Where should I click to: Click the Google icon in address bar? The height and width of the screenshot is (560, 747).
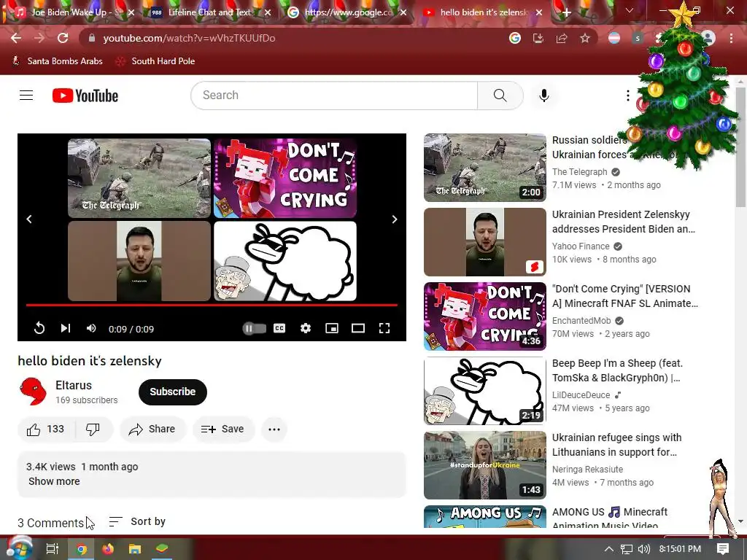(514, 38)
